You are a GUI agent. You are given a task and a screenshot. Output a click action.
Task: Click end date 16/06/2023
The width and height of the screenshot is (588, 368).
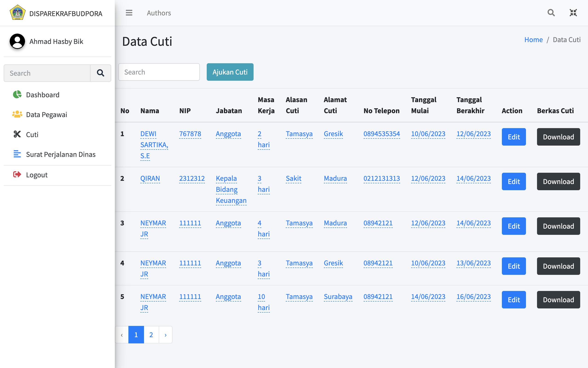(474, 297)
